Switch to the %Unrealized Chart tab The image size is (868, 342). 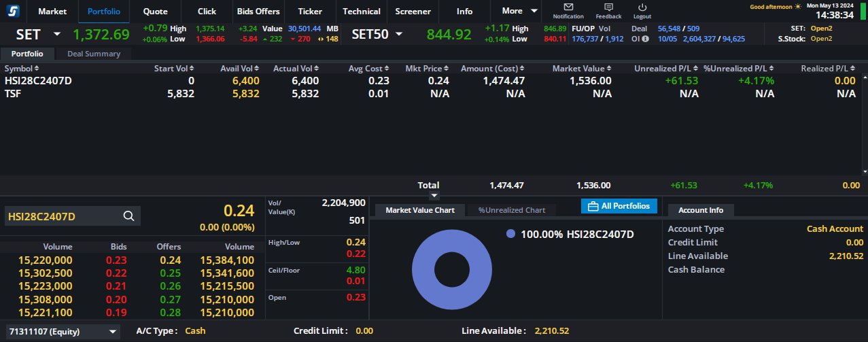511,210
